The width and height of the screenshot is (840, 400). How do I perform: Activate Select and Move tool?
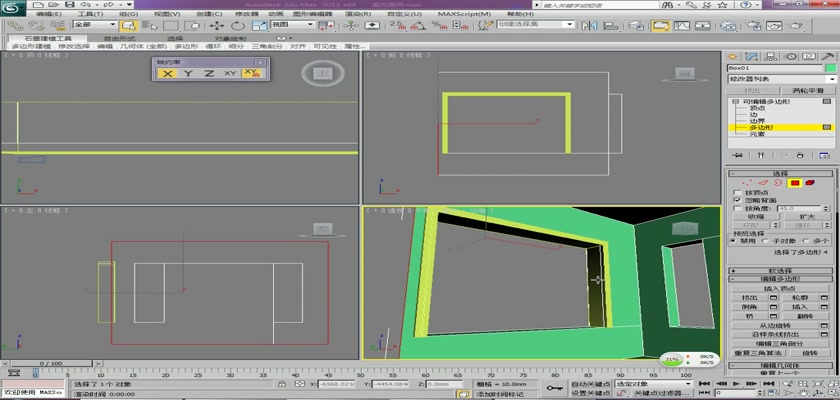(216, 25)
